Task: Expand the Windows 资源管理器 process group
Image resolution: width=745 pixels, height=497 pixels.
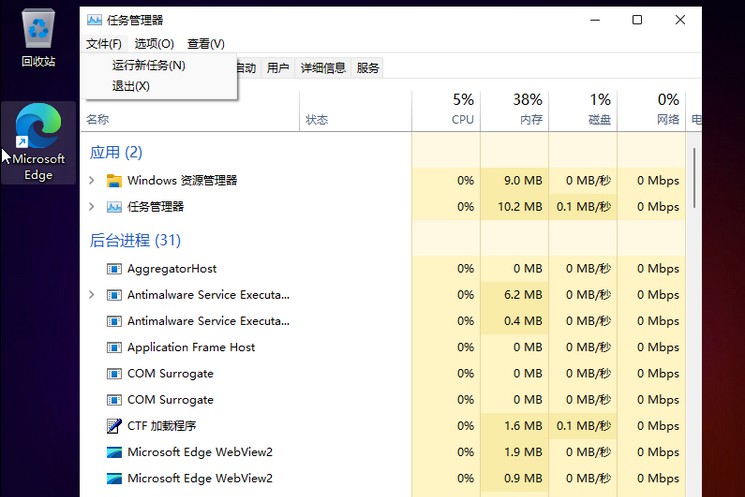Action: (x=92, y=181)
